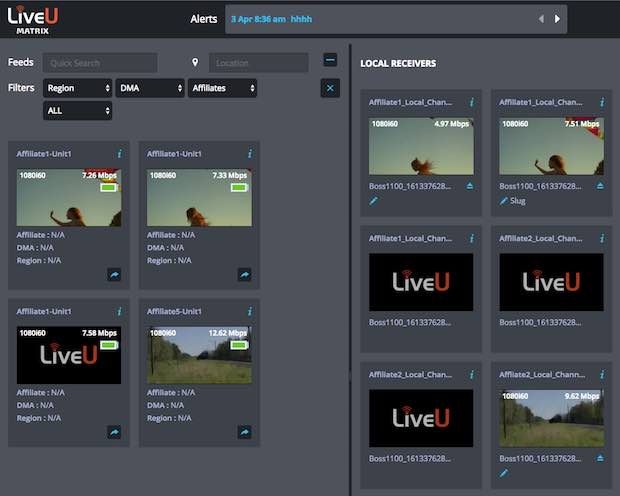The image size is (620, 496).
Task: Open info for the Affiliate5-Unit1 feed
Action: pos(250,312)
